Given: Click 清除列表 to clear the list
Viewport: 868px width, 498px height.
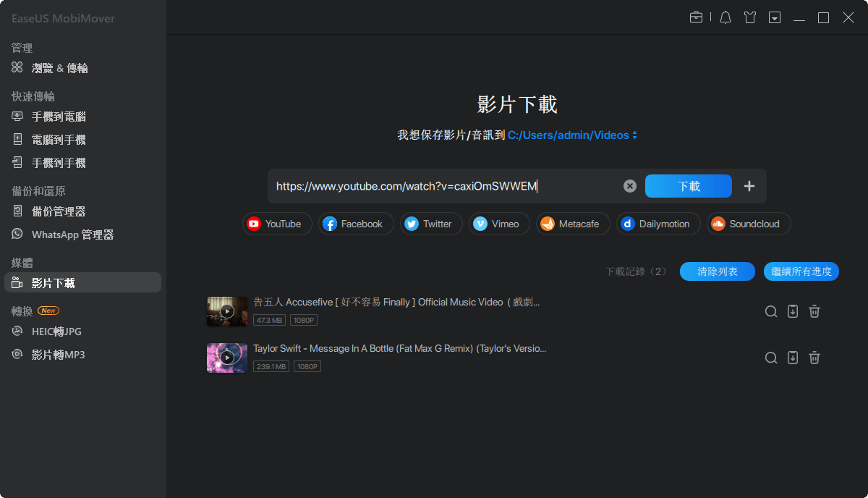Looking at the screenshot, I should coord(717,271).
